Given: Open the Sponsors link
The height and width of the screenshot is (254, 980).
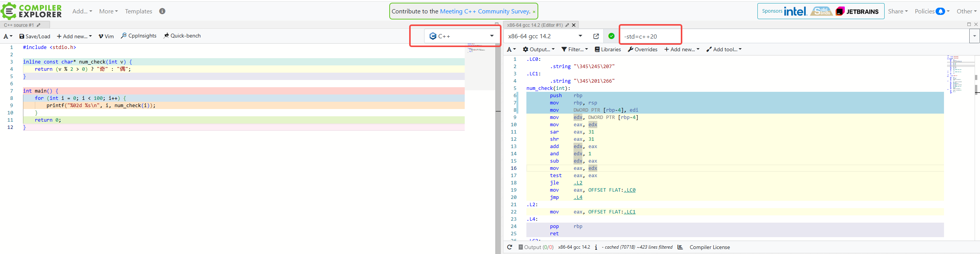Looking at the screenshot, I should 772,11.
